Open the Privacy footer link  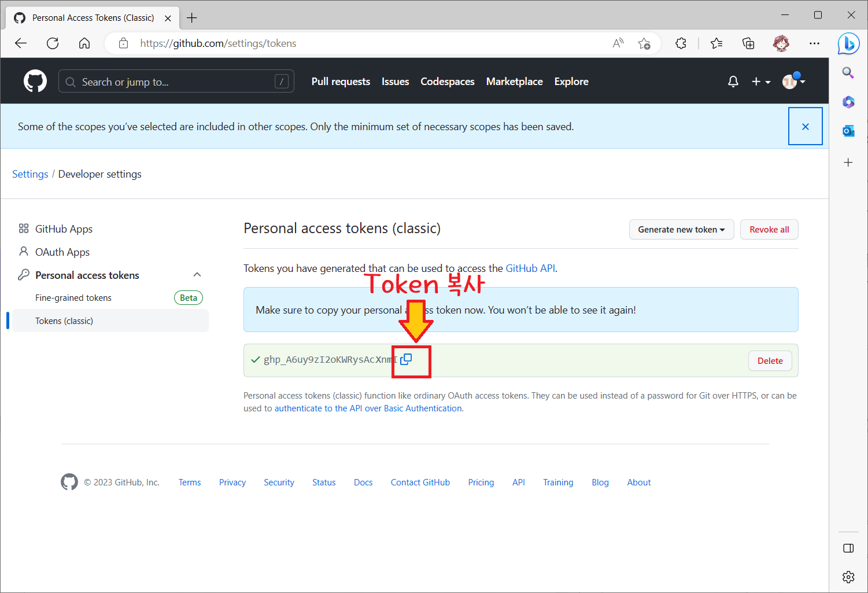coord(232,482)
